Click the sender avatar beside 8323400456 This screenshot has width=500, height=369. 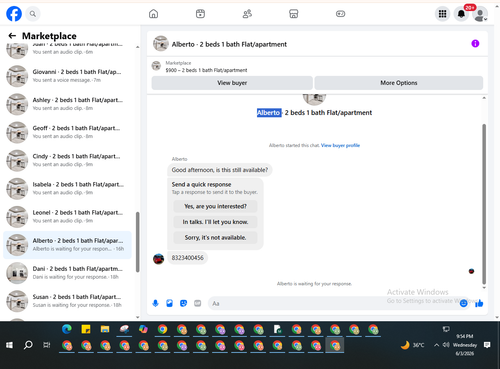pos(158,259)
